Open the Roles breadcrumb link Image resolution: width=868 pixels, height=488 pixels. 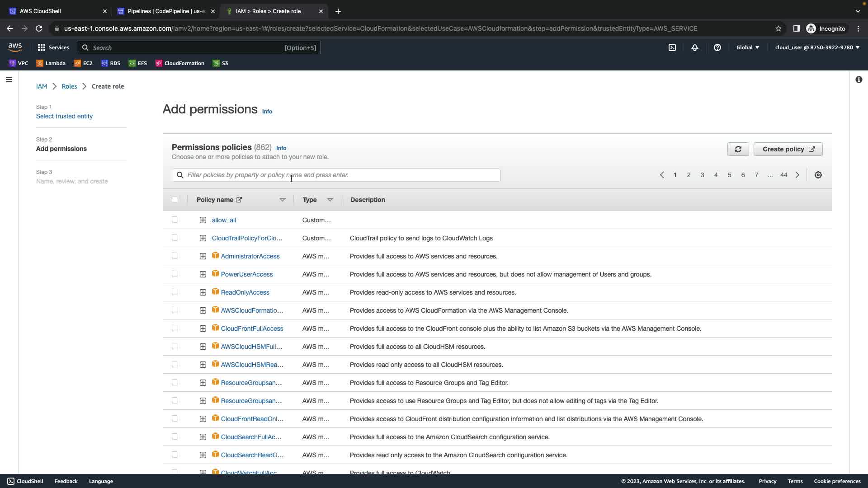pyautogui.click(x=69, y=86)
